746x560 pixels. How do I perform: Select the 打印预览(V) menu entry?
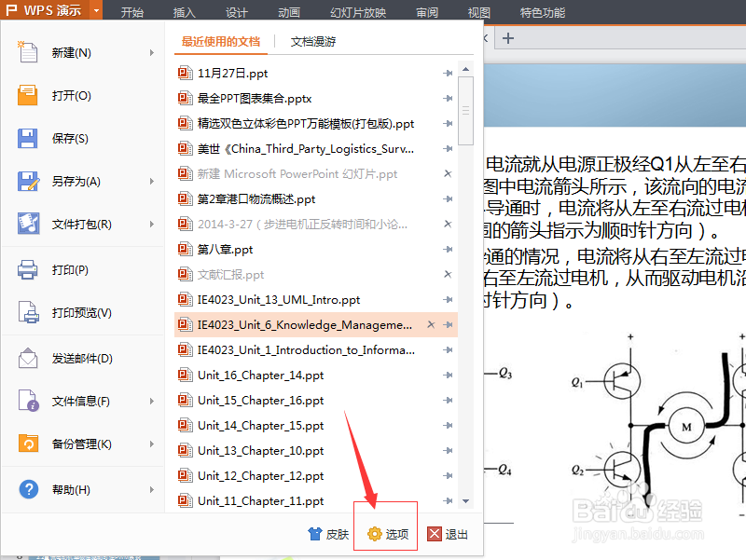tap(83, 312)
